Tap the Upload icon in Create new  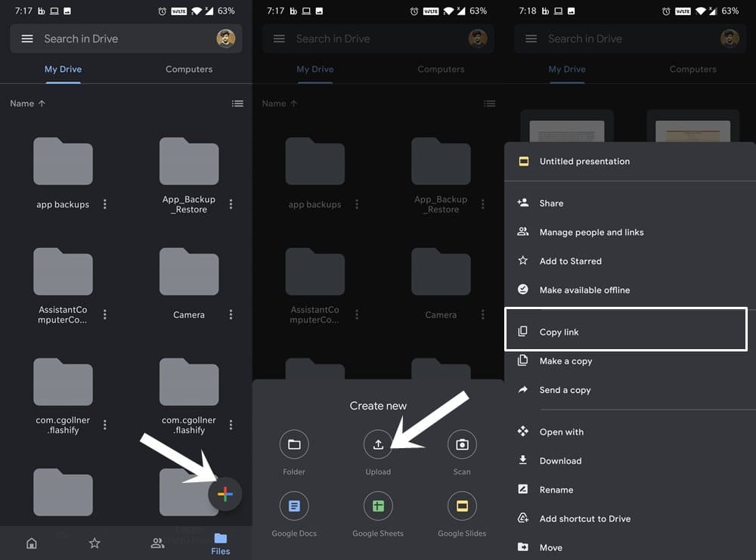coord(378,444)
